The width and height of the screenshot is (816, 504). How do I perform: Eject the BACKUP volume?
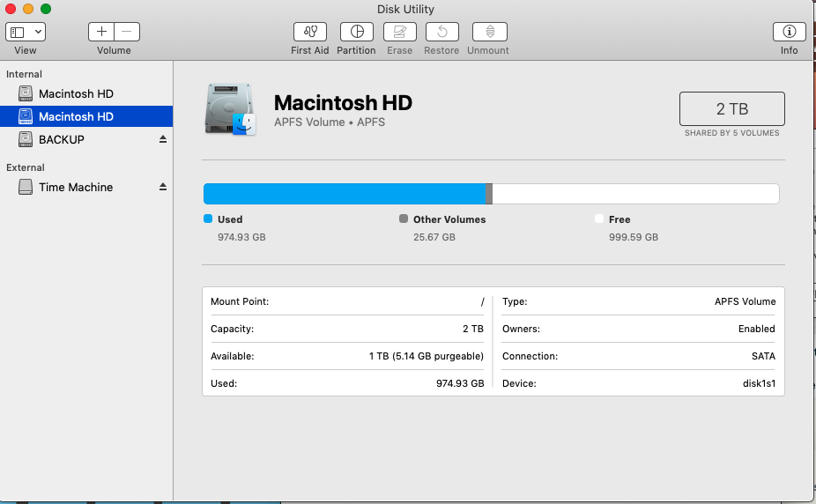point(163,139)
